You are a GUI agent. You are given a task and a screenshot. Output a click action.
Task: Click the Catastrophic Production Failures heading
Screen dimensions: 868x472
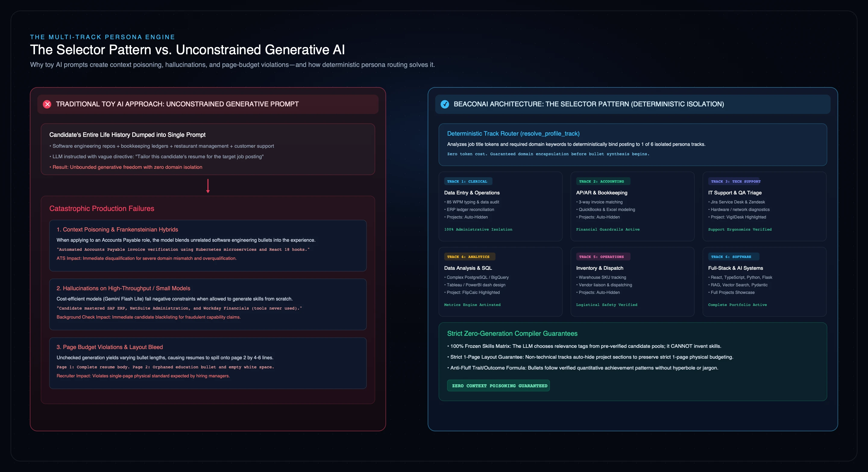[x=102, y=209]
